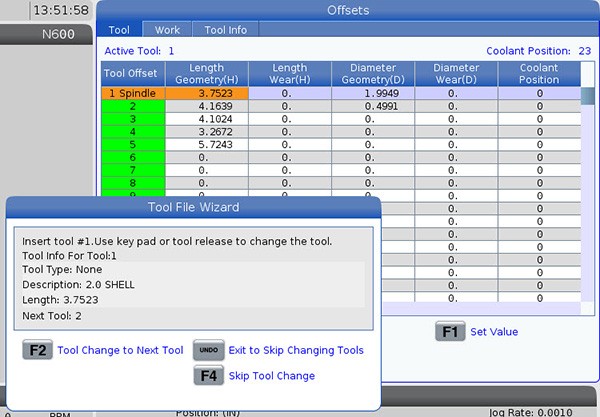Click Set Value label
The height and width of the screenshot is (417, 600).
click(494, 332)
